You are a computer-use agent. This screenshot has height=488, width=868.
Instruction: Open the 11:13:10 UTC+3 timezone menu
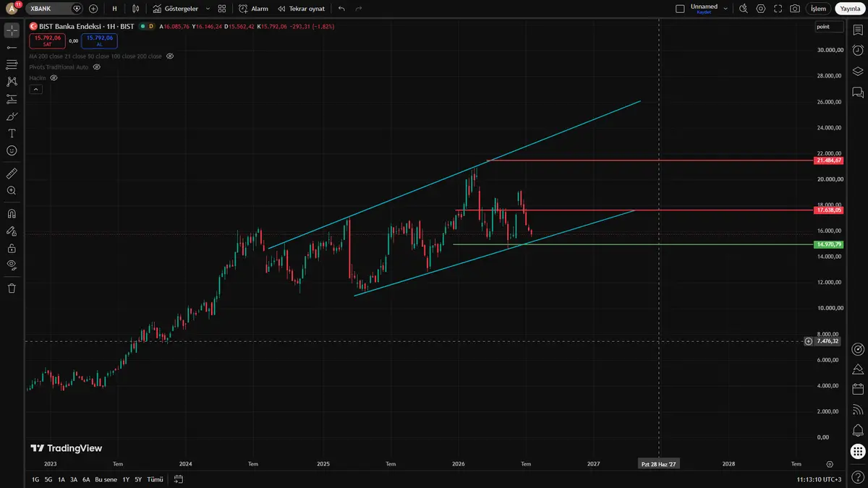click(x=819, y=479)
